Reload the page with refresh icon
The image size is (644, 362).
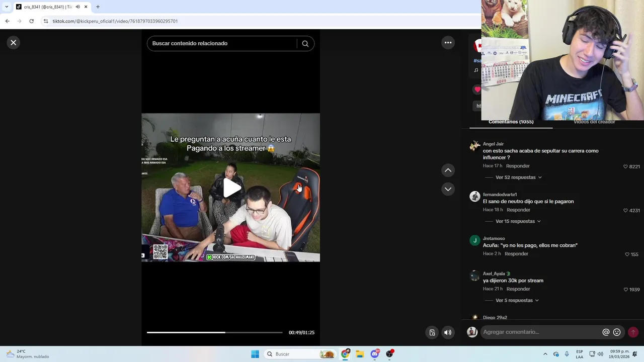tap(31, 21)
